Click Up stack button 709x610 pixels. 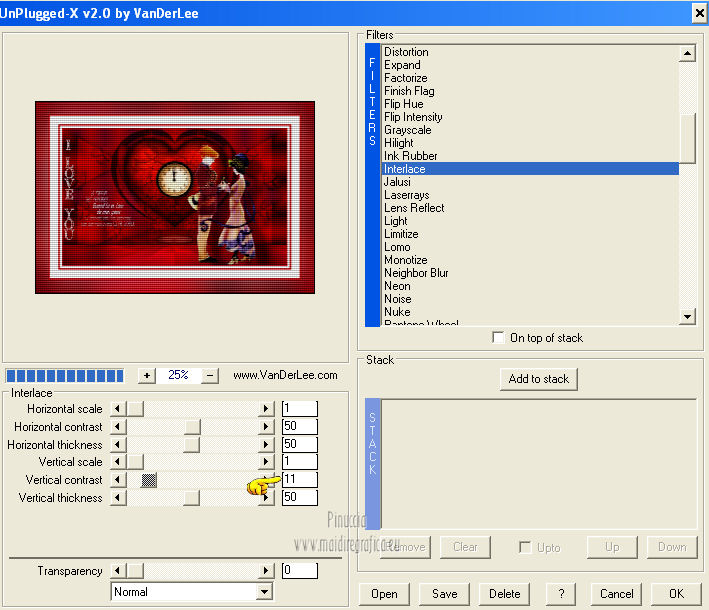[x=612, y=547]
